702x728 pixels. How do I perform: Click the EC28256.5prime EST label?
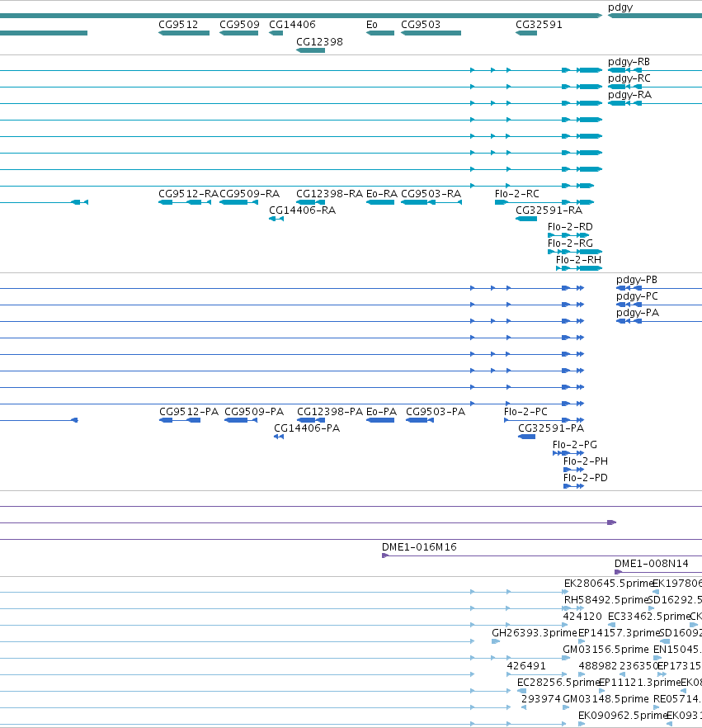[558, 683]
